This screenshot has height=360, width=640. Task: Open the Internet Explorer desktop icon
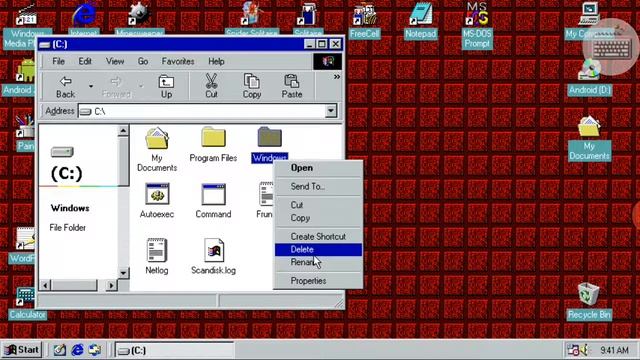tap(84, 19)
